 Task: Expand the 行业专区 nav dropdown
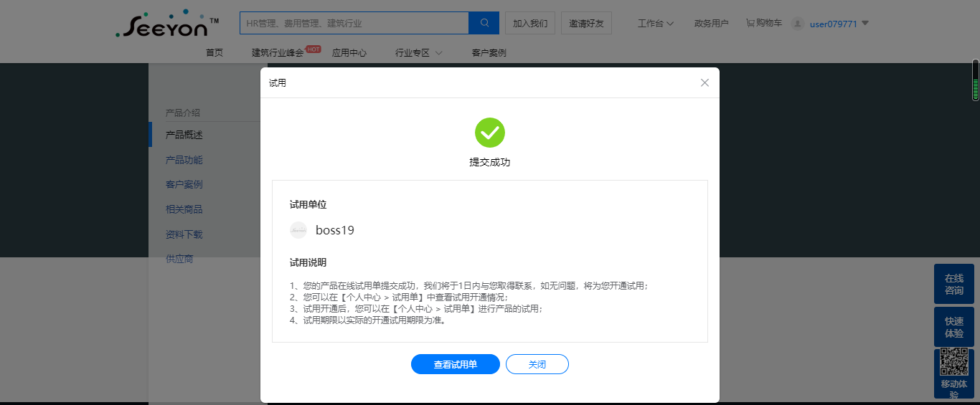(x=419, y=52)
